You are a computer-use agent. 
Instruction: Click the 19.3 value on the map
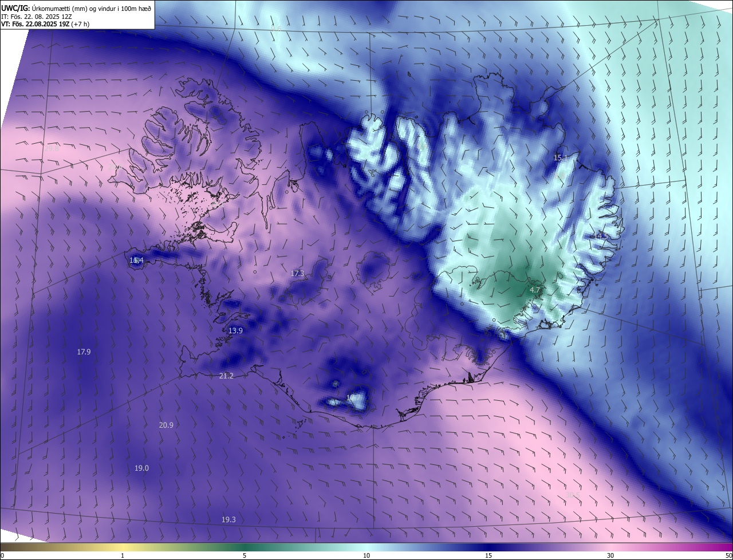228,519
